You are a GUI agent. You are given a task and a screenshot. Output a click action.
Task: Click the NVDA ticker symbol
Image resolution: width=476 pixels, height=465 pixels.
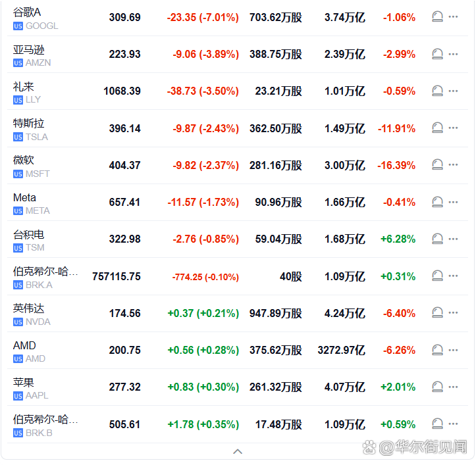(38, 322)
